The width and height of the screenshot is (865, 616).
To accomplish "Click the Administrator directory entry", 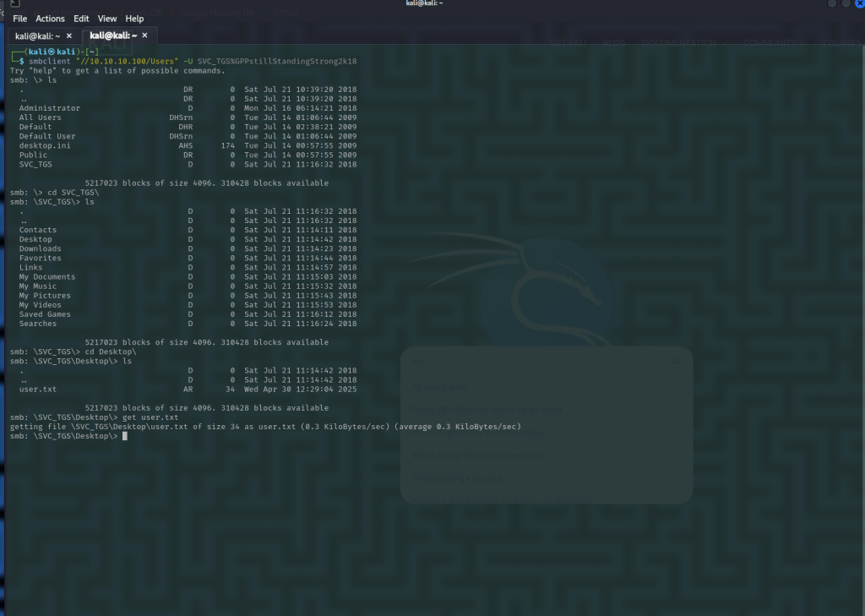I will click(x=50, y=108).
